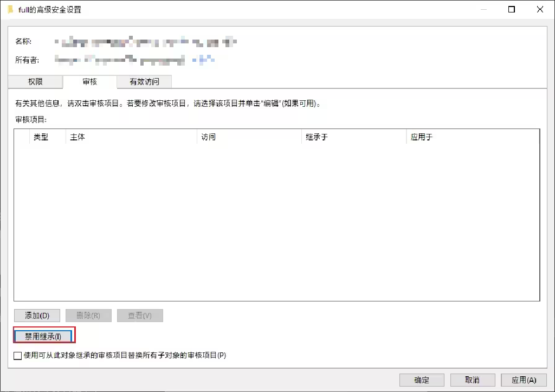Image resolution: width=555 pixels, height=392 pixels.
Task: Switch to the 有效访问 tab
Action: 144,81
